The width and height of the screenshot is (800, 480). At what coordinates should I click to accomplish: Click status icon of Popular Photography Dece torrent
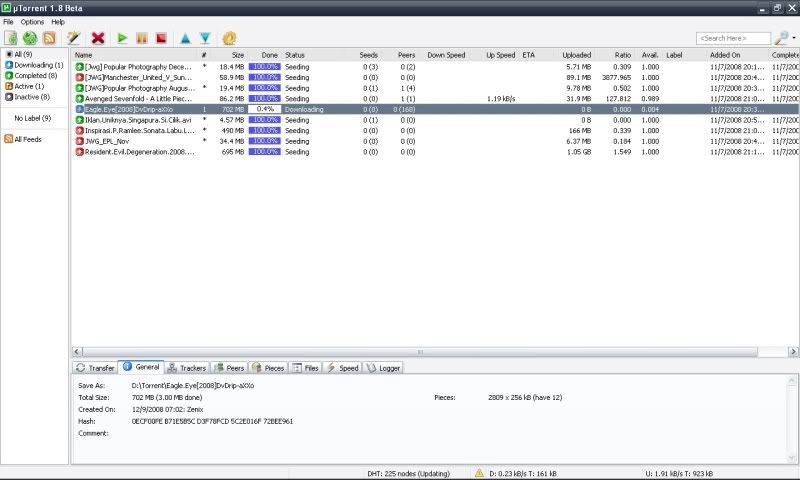pos(80,67)
